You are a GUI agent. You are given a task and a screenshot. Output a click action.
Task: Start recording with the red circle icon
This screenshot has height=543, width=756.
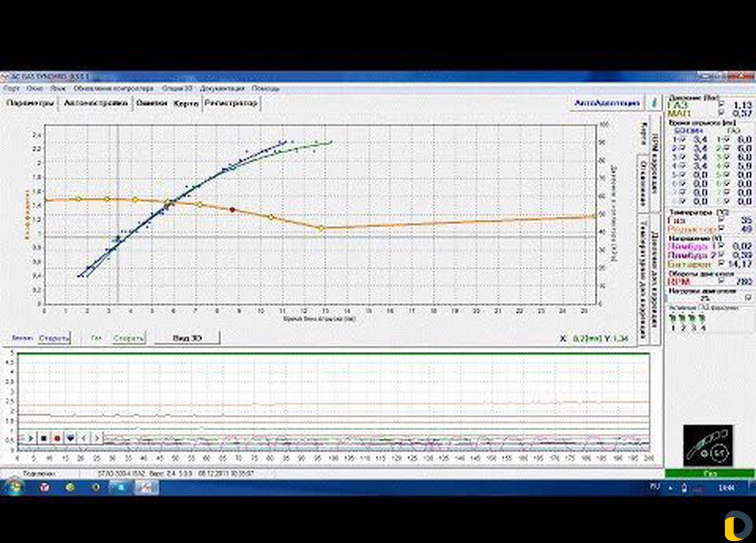57,438
